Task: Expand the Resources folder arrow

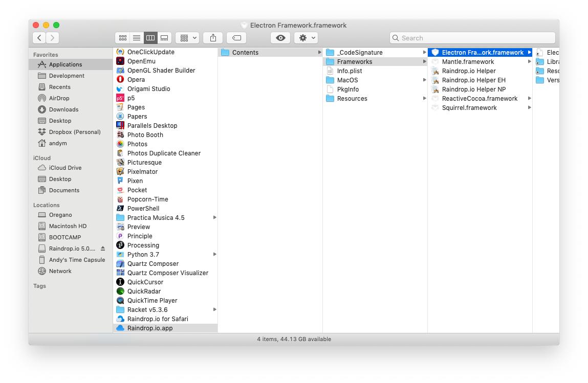Action: click(425, 98)
